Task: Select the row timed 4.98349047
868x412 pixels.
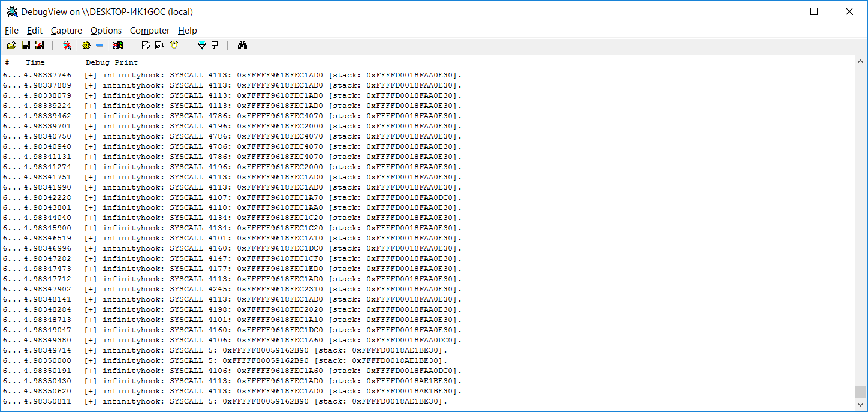Action: click(428, 330)
